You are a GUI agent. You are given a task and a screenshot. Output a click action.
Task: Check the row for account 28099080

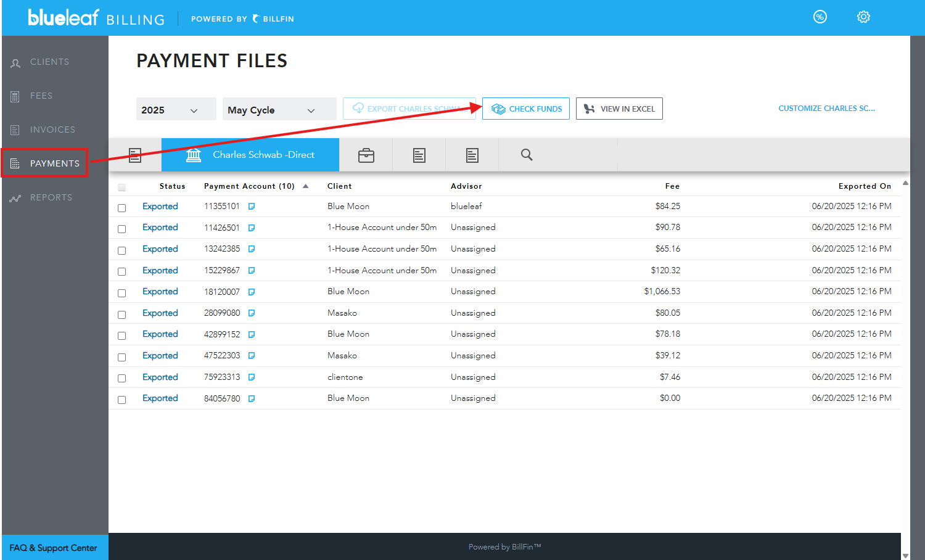point(121,315)
